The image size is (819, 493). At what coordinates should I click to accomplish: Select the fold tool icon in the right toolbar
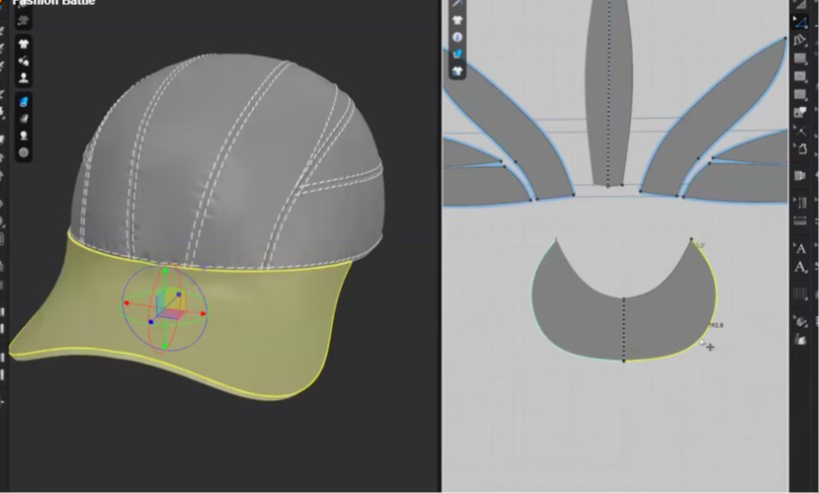800,175
